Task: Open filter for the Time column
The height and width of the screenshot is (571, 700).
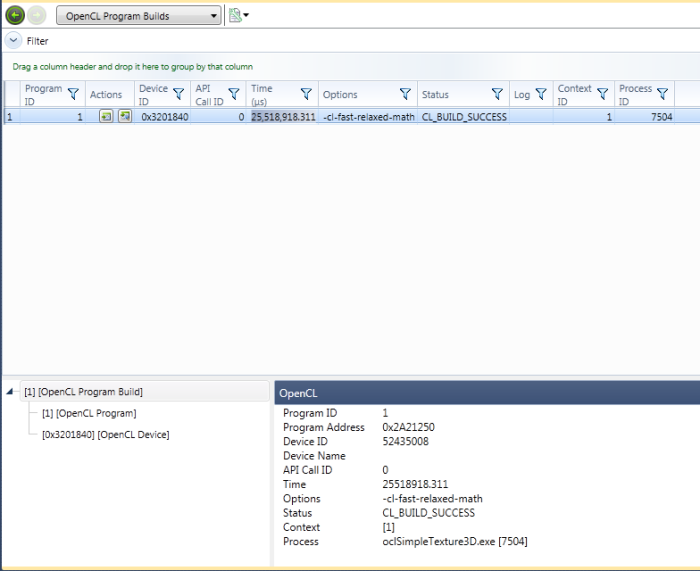Action: tap(307, 94)
